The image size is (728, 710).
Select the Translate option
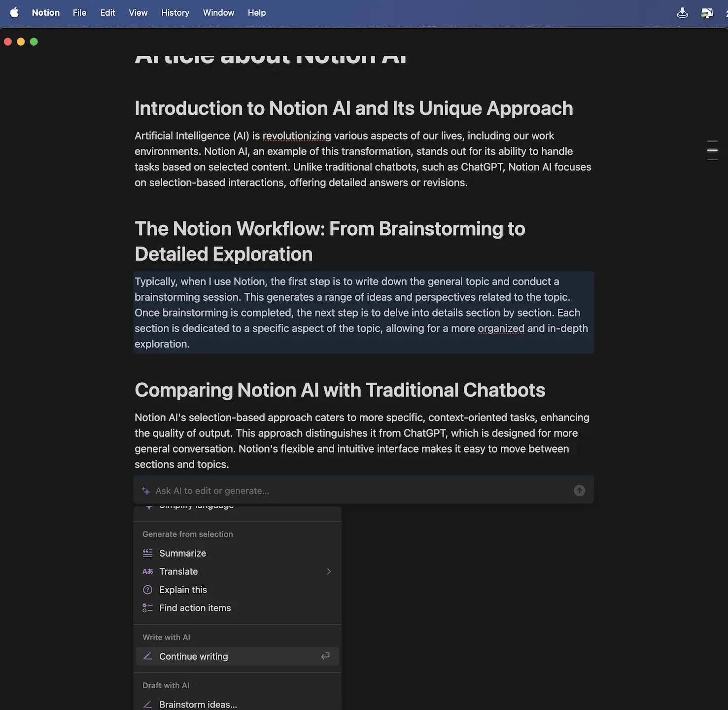tap(237, 571)
